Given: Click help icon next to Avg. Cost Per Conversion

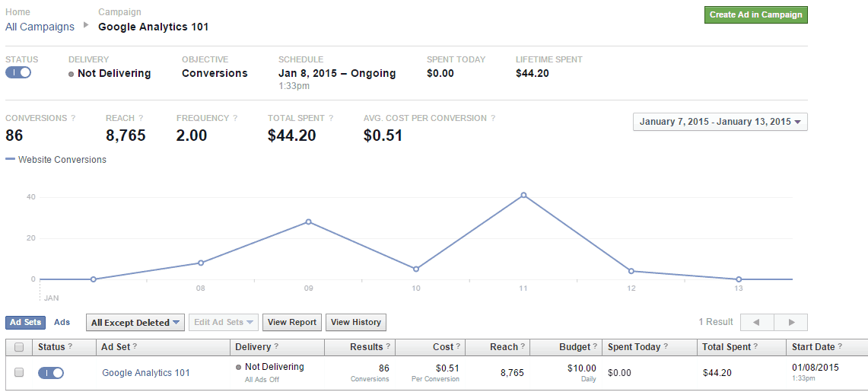Looking at the screenshot, I should (493, 119).
